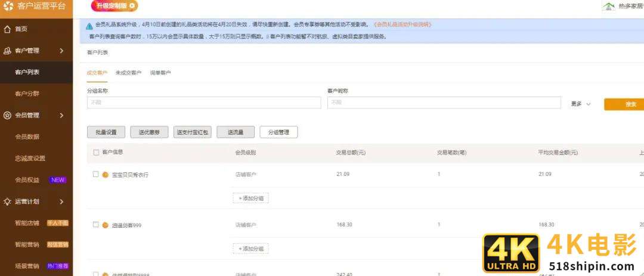
Task: Click 添加分组 for 宝宝贝贝秀衣行
Action: coord(251,199)
